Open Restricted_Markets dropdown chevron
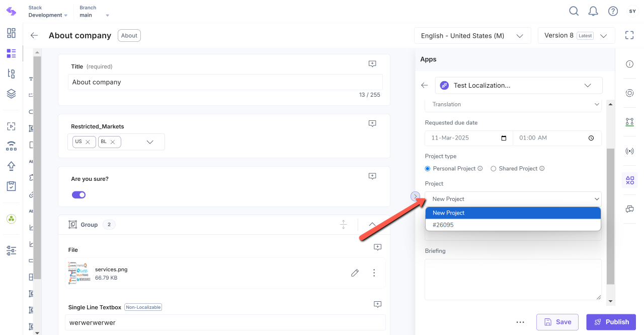Image resolution: width=644 pixels, height=335 pixels. point(150,142)
